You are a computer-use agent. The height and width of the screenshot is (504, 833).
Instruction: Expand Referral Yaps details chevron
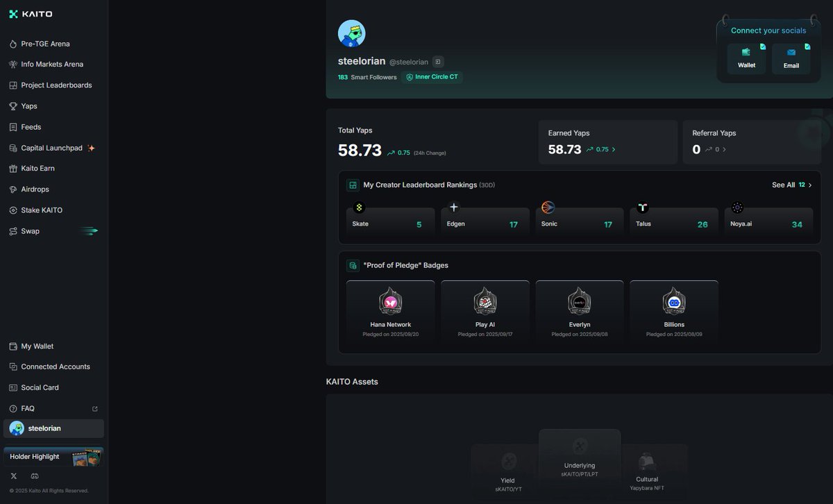click(x=725, y=149)
